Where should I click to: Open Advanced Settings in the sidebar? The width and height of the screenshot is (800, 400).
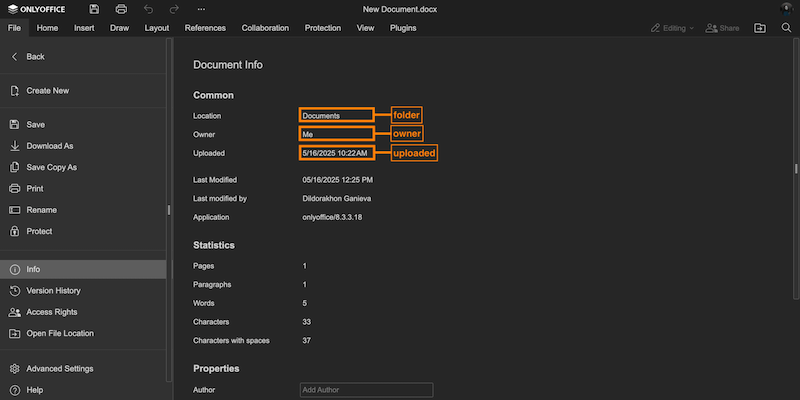(59, 368)
